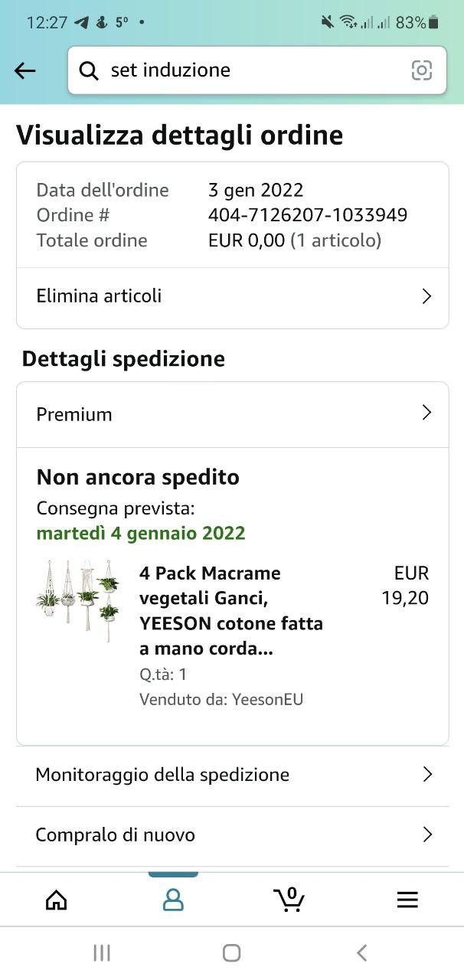This screenshot has width=464, height=980.
Task: Tap the search magnifier icon
Action: click(89, 71)
